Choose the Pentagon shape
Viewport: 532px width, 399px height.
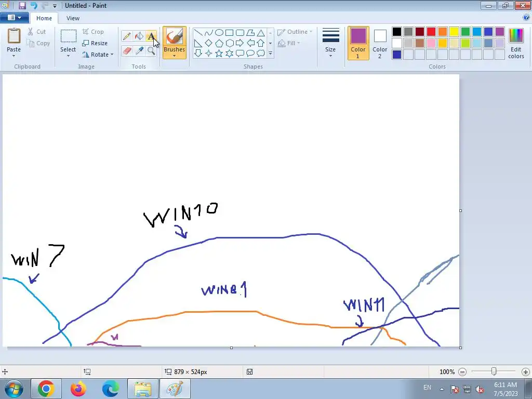coord(219,43)
